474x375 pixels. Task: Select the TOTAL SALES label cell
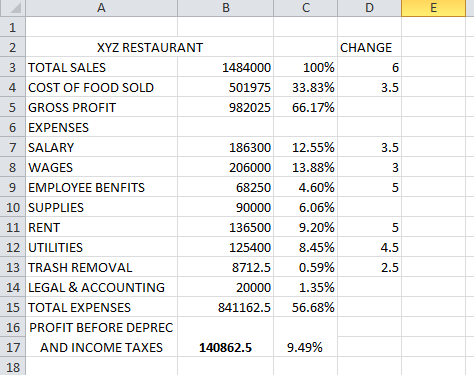click(x=102, y=67)
